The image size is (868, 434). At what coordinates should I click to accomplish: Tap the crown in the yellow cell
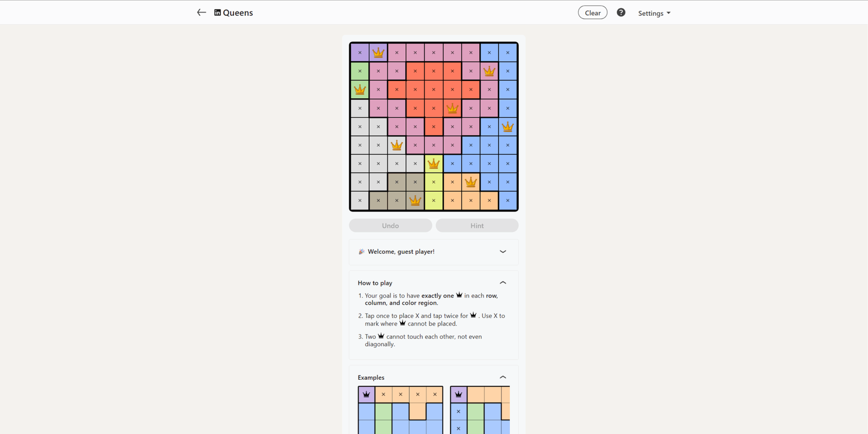[x=433, y=163]
